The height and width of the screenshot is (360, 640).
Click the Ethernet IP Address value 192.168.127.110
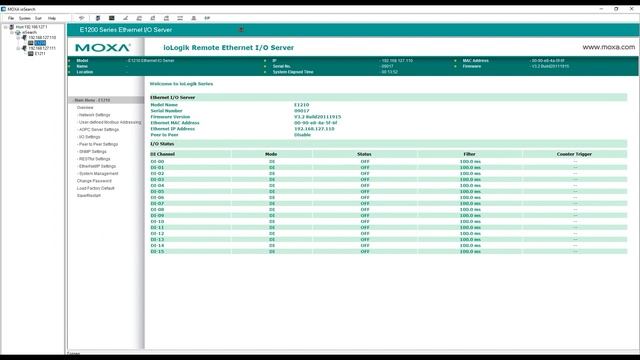(314, 129)
